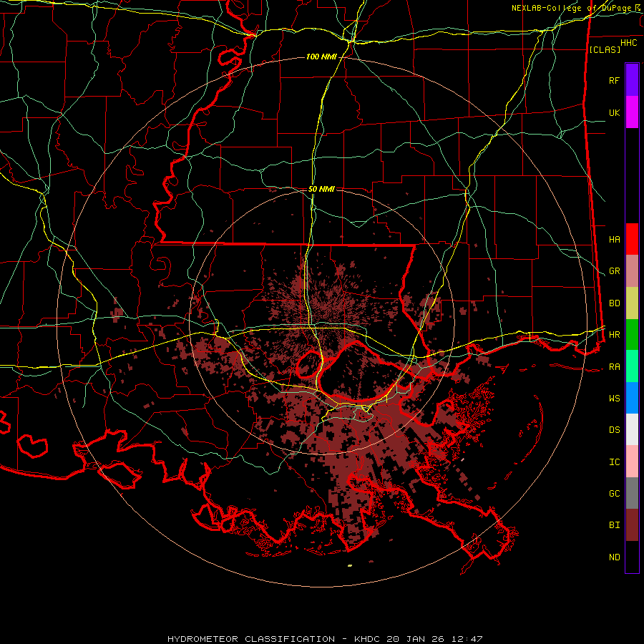Image resolution: width=644 pixels, height=644 pixels.
Task: Click the HR legend label
Action: click(615, 335)
